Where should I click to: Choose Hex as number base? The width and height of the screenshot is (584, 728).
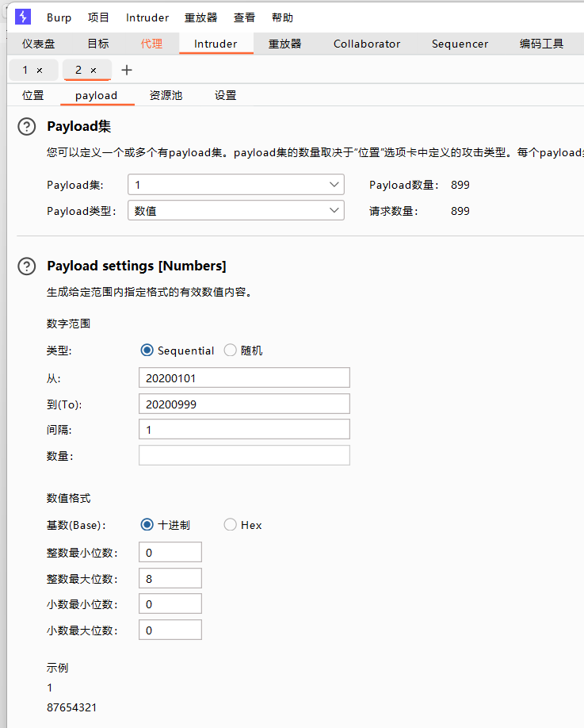[x=230, y=525]
